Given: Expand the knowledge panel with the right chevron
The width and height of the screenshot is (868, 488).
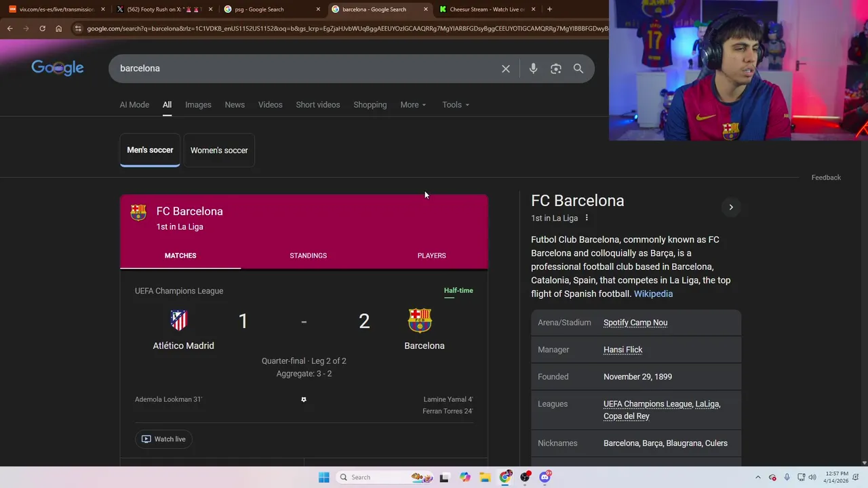Looking at the screenshot, I should 731,207.
